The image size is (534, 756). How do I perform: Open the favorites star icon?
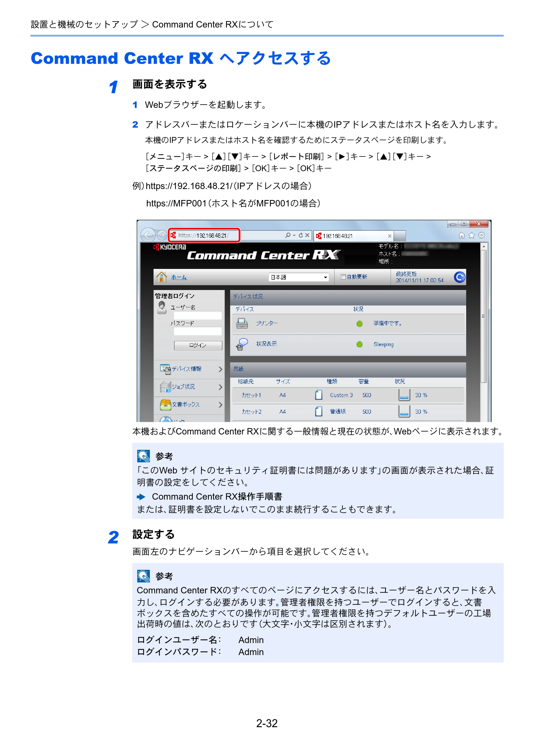pos(472,236)
